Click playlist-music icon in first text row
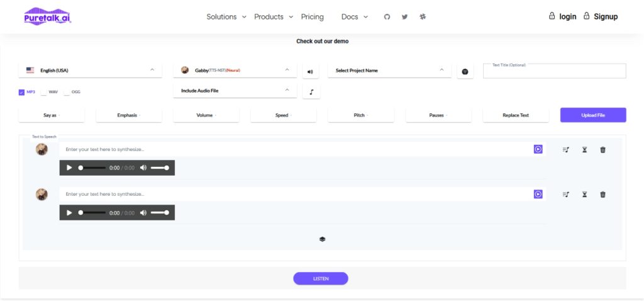The height and width of the screenshot is (301, 644). coord(566,150)
